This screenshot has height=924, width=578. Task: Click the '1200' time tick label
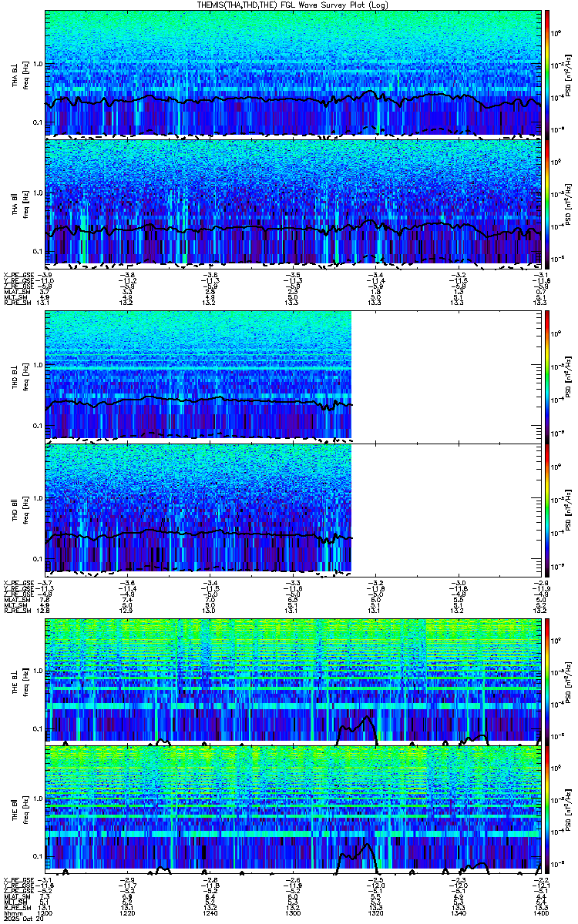coord(45,912)
